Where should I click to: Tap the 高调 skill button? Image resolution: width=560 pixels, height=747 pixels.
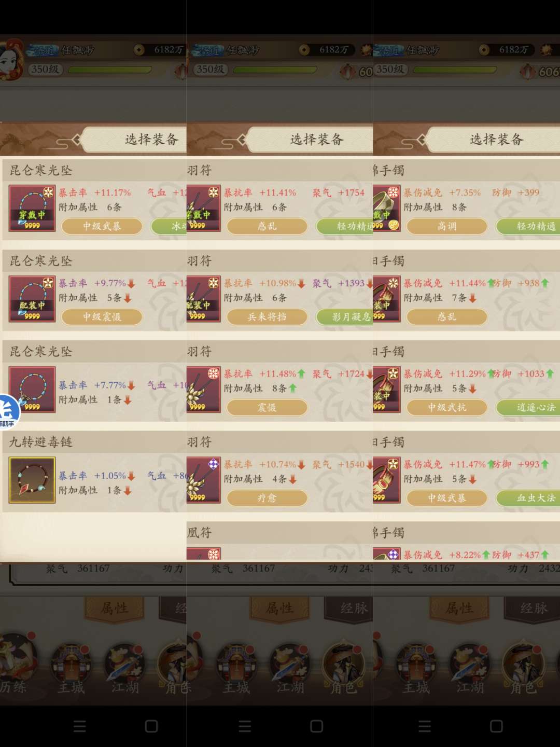[x=447, y=226]
